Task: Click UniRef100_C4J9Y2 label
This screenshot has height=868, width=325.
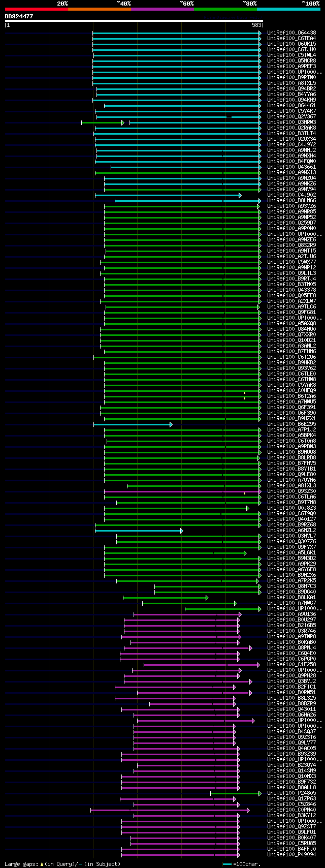Action: click(291, 144)
